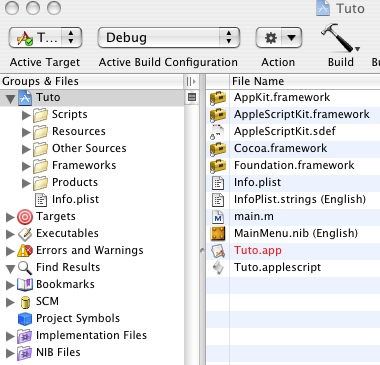The width and height of the screenshot is (380, 365).
Task: Click the InfoPlist.strings file icon
Action: tap(218, 200)
